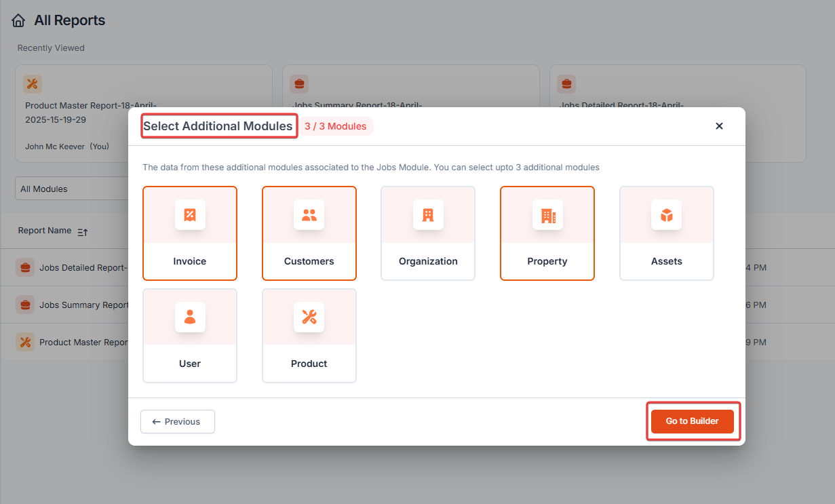Viewport: 835px width, 504px height.
Task: Deselect the Invoice module label
Action: pos(190,261)
